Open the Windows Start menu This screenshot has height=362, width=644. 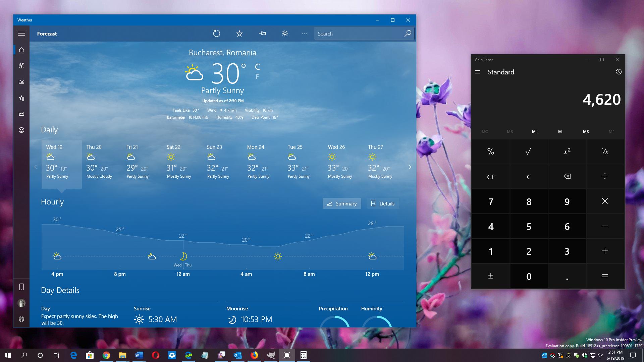coord(8,355)
